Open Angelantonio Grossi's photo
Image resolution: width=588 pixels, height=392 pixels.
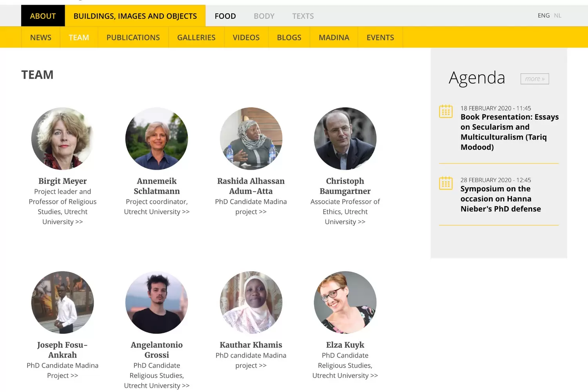(x=157, y=302)
